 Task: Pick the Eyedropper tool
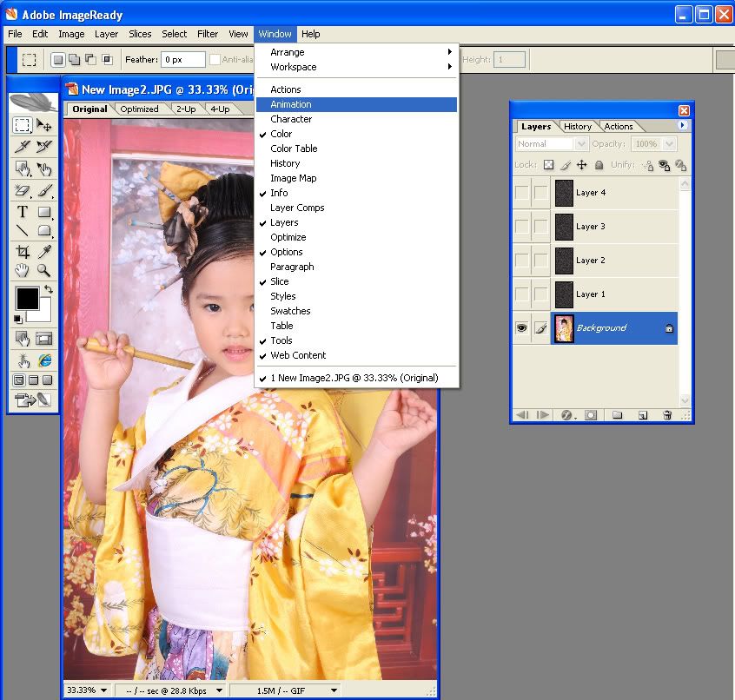click(x=43, y=251)
